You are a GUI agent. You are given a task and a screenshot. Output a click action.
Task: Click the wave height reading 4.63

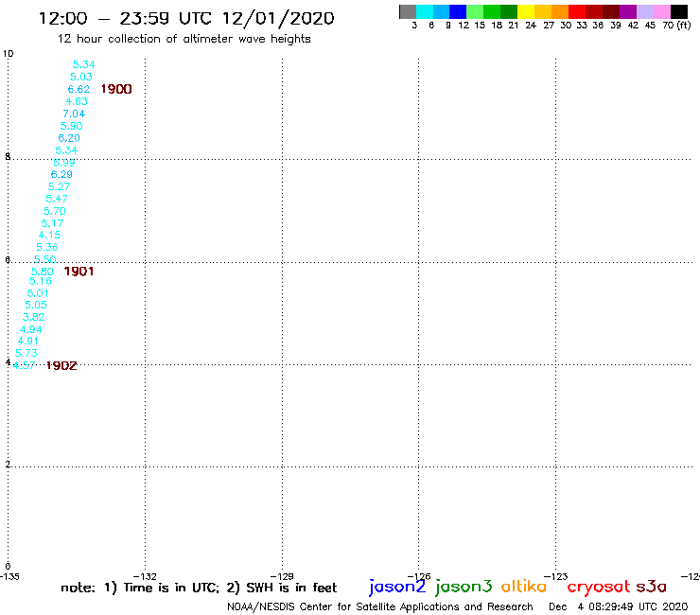click(77, 101)
